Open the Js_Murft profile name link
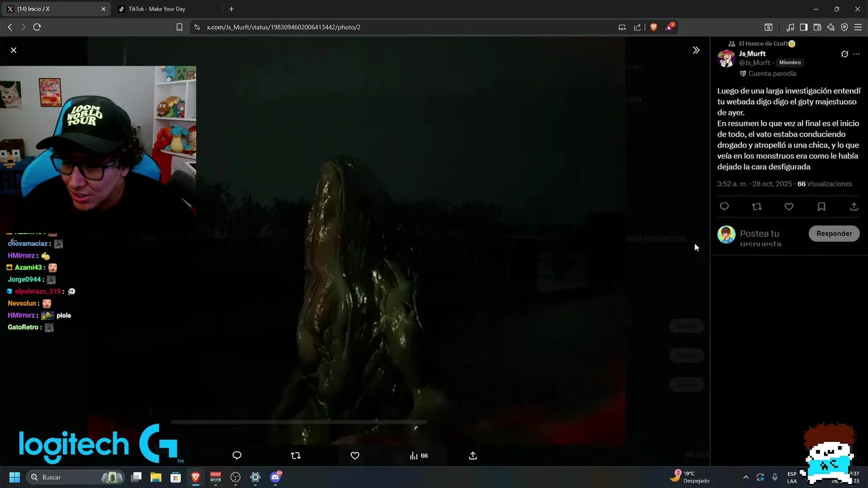868x488 pixels. tap(752, 54)
